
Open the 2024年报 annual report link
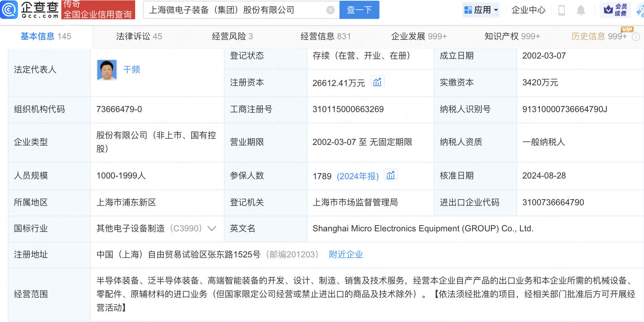click(x=358, y=176)
